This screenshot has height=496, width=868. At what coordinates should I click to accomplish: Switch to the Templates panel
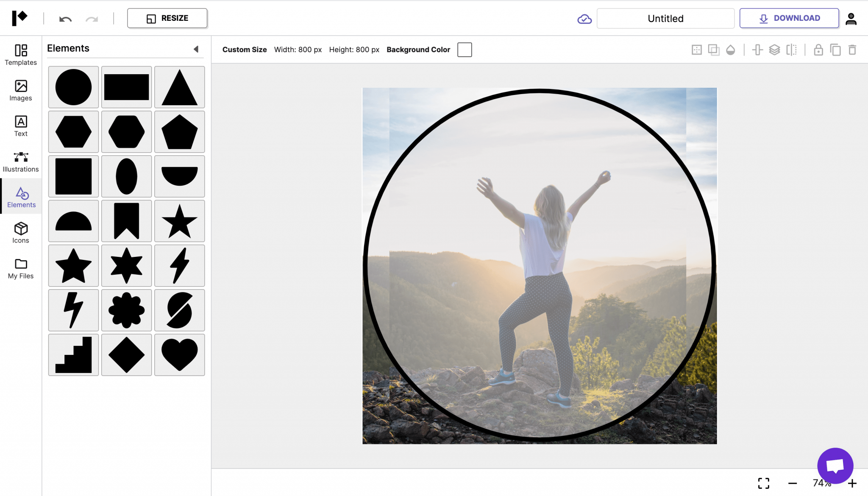[x=20, y=55]
